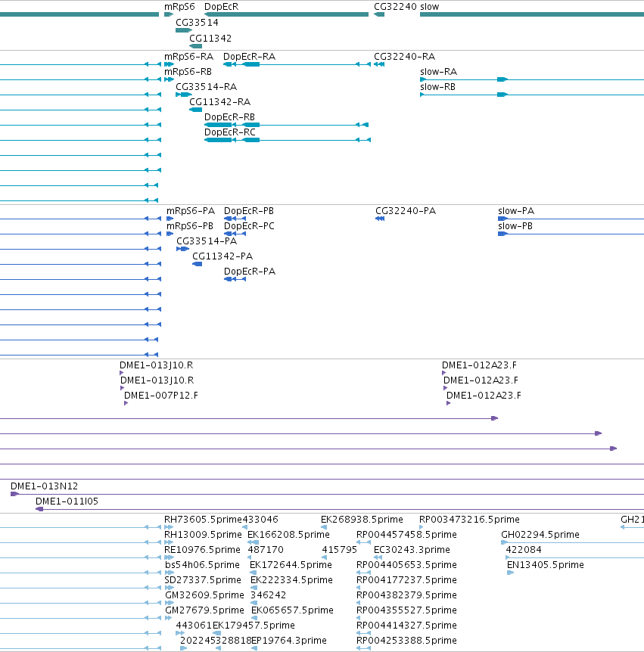Viewport: 644px width, 652px height.
Task: Click the RP004405653.5prime EST label
Action: click(406, 565)
